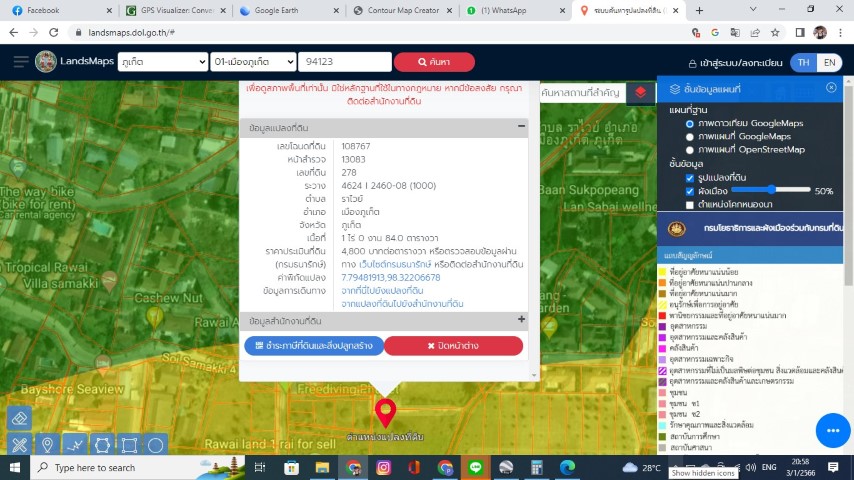Screen dimensions: 854x480
Task: Select the pencil-ruler measure tool
Action: [19, 445]
